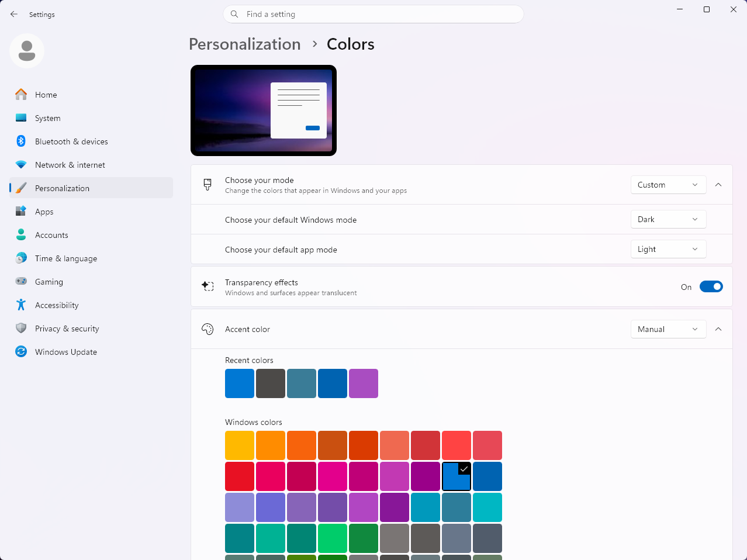Click the Personalization breadcrumb link

[x=244, y=44]
